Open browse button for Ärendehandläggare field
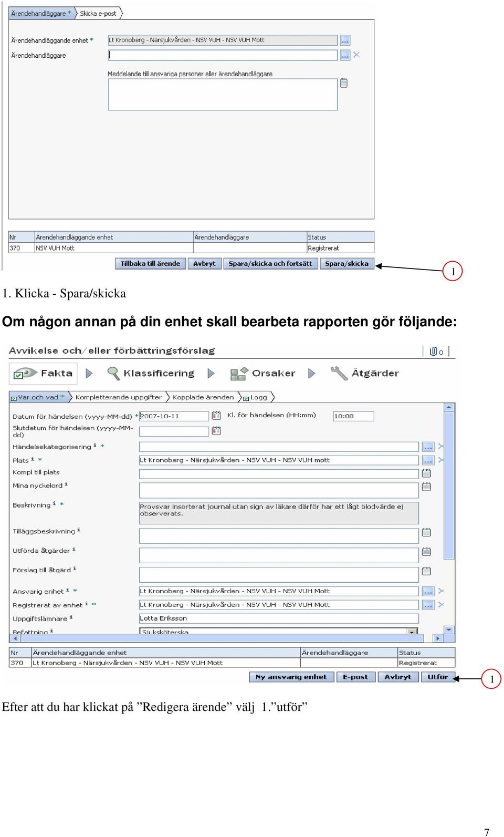The width and height of the screenshot is (504, 837). click(x=345, y=55)
